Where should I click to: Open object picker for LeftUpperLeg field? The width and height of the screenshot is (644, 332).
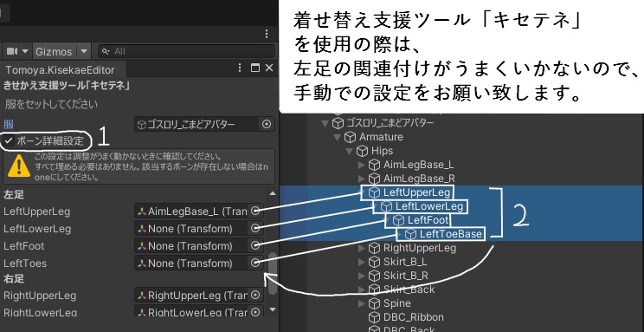point(255,211)
